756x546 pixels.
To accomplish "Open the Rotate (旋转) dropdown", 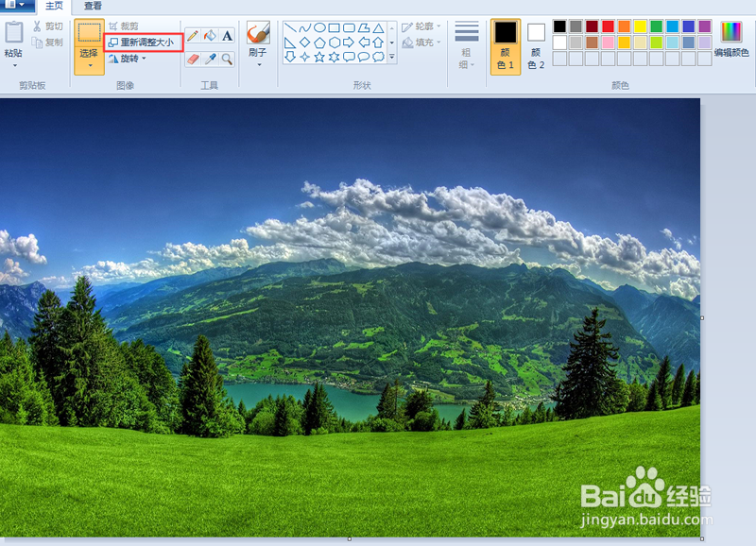I will coord(127,59).
